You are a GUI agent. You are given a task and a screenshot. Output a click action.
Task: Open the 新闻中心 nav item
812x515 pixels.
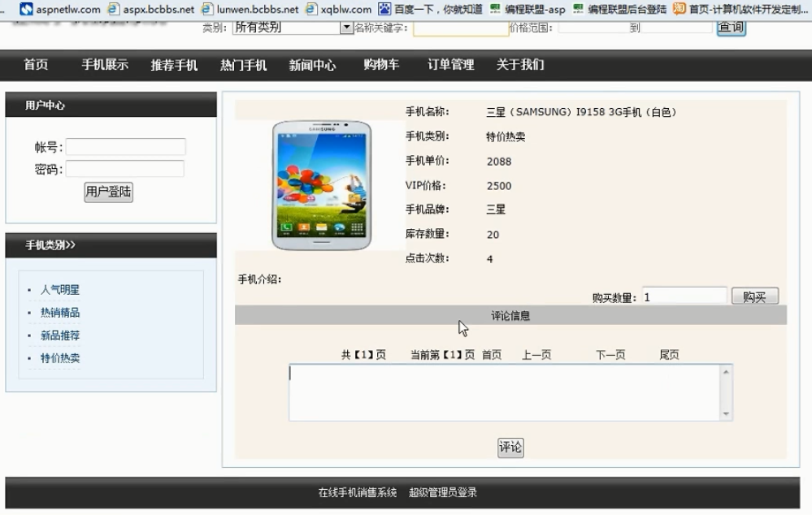pos(312,65)
